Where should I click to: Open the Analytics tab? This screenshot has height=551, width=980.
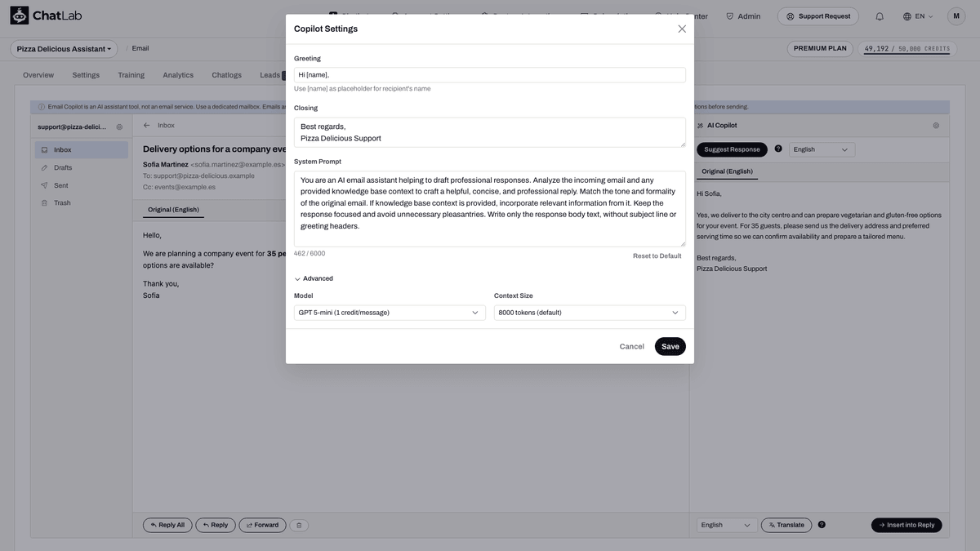coord(178,75)
